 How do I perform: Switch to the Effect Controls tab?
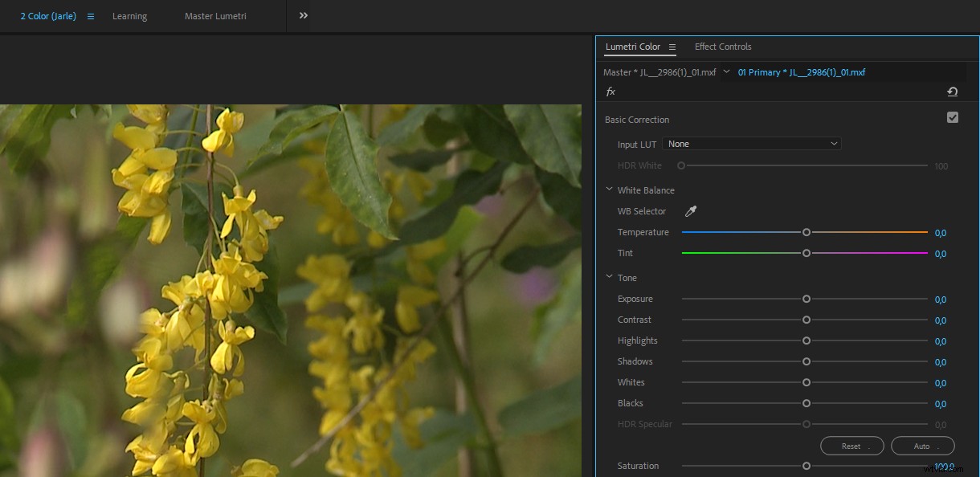[722, 47]
